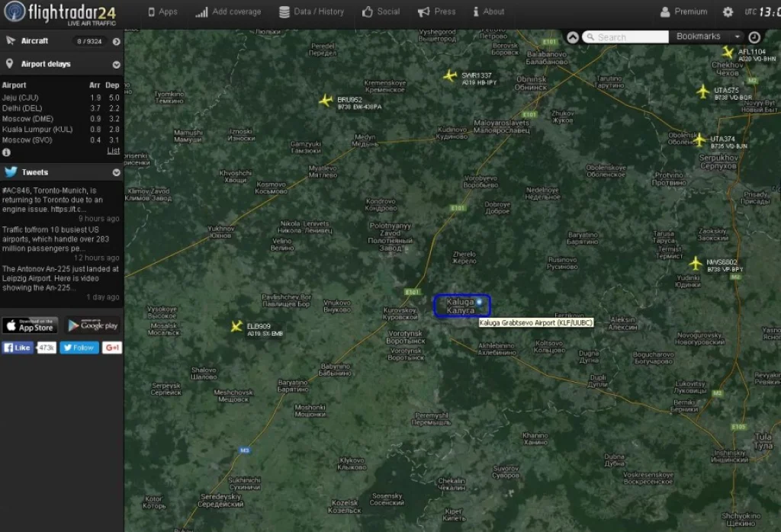
Task: Select the UTA575 aircraft marker
Action: coord(703,91)
